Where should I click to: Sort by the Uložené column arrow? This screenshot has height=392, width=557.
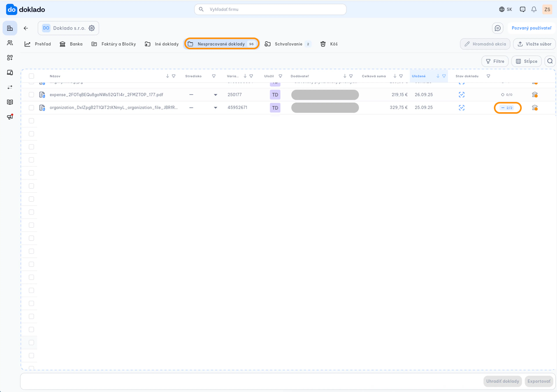[438, 76]
